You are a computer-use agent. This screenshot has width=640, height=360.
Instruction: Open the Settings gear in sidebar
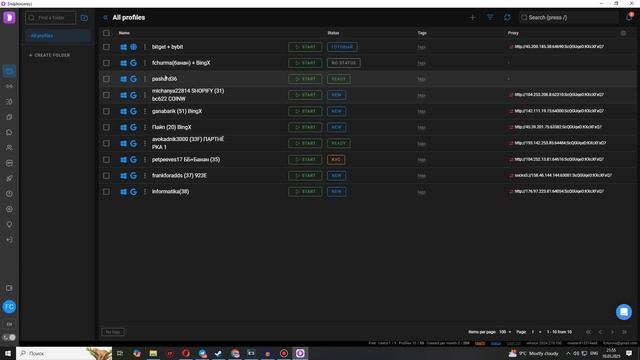[9, 209]
